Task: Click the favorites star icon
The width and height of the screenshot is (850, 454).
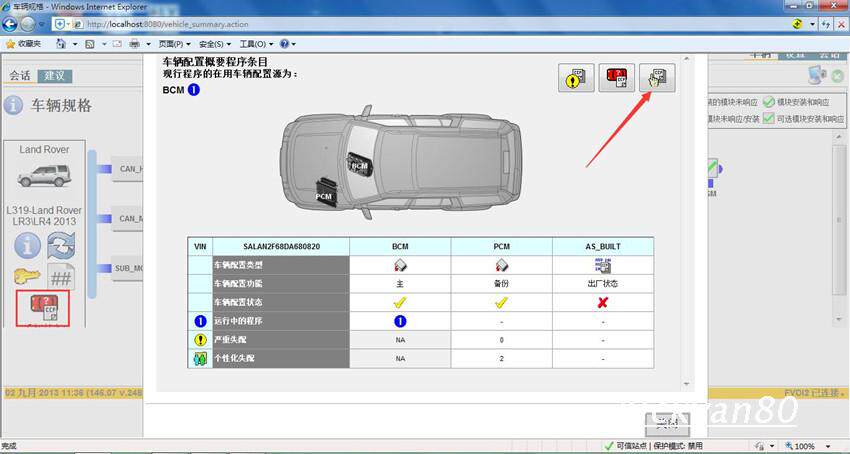Action: 10,44
